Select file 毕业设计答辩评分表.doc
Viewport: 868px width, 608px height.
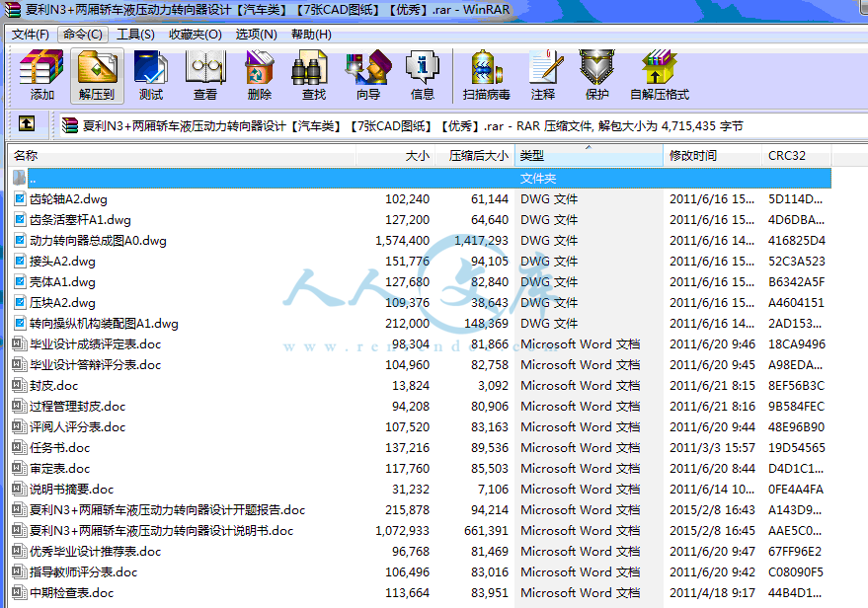(95, 364)
